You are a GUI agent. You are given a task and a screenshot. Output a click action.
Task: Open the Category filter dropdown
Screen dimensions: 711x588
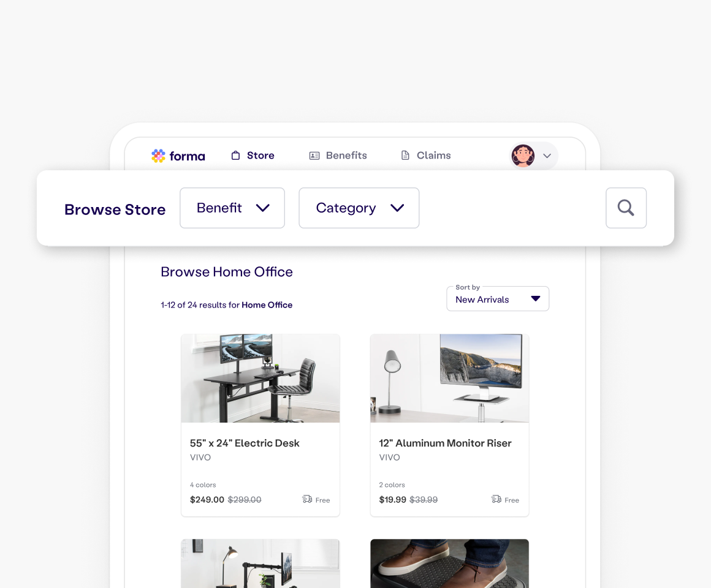click(x=359, y=208)
